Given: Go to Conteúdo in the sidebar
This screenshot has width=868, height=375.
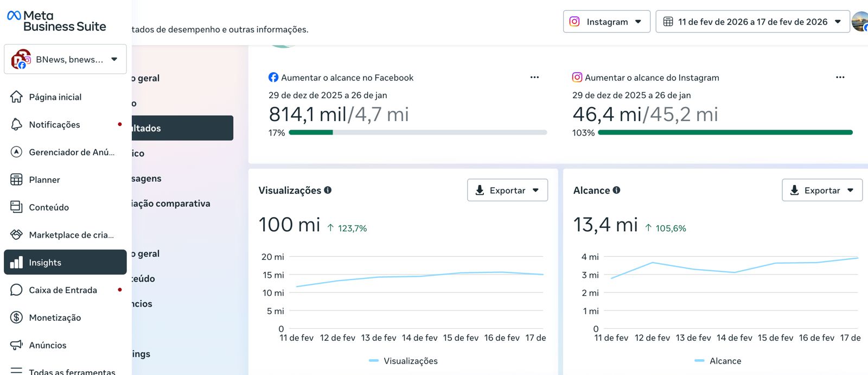Looking at the screenshot, I should [49, 207].
